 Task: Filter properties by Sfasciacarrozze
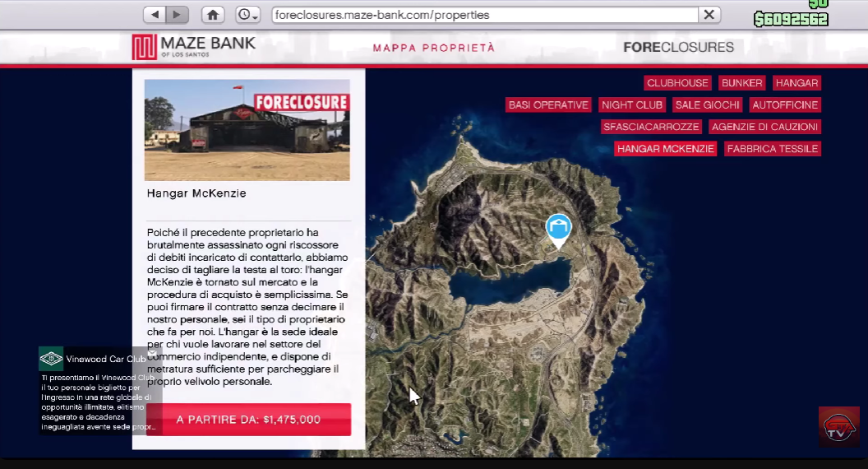651,127
